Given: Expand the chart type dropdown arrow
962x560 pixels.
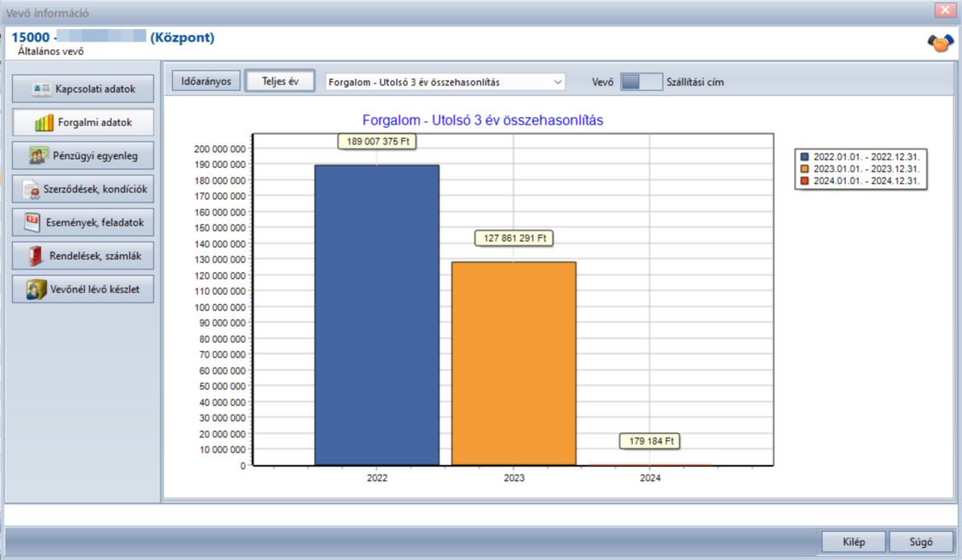Looking at the screenshot, I should [557, 82].
